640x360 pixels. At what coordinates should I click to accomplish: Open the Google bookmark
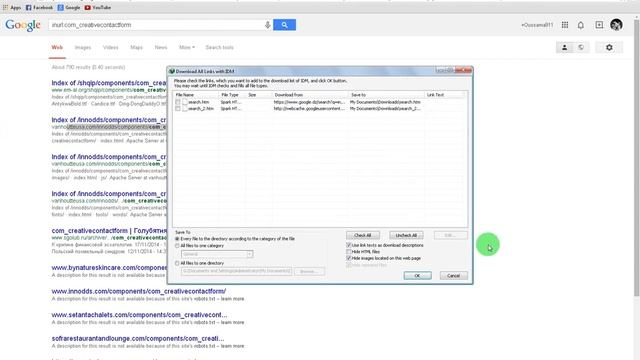(x=69, y=7)
